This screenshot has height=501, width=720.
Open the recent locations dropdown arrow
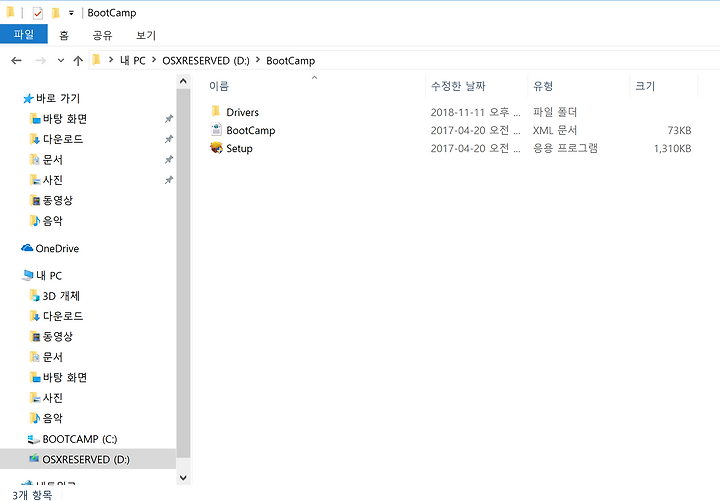pyautogui.click(x=61, y=61)
